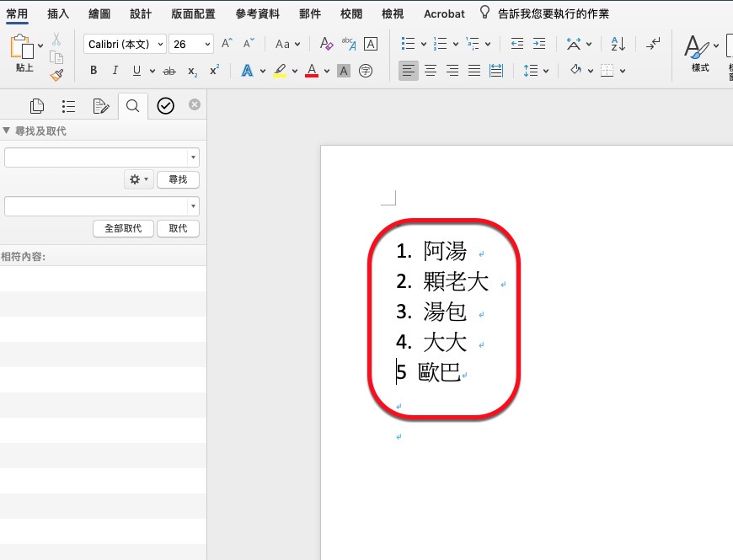The width and height of the screenshot is (733, 560).
Task: Toggle center text alignment
Action: pyautogui.click(x=431, y=71)
